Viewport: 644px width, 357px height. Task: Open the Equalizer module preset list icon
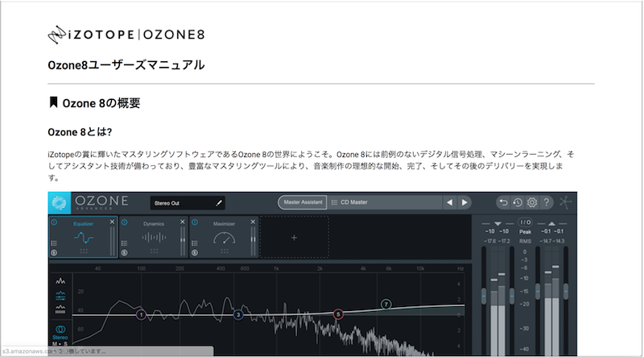pyautogui.click(x=54, y=243)
